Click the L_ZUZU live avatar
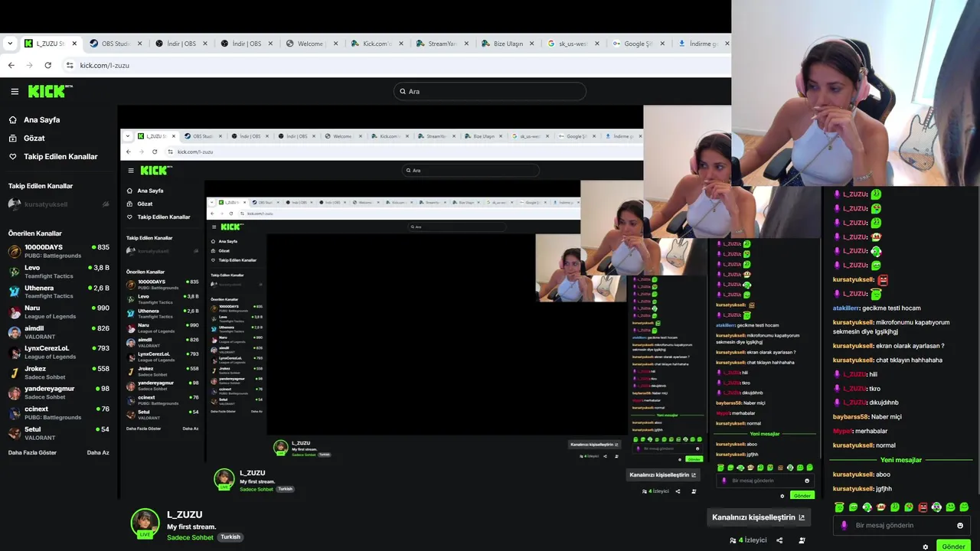The image size is (980, 551). tap(145, 523)
